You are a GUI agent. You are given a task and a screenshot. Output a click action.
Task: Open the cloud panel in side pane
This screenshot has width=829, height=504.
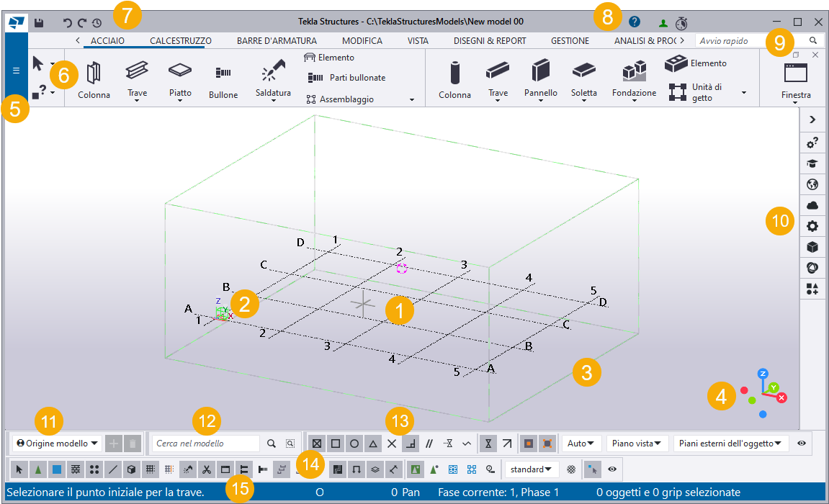tap(812, 205)
